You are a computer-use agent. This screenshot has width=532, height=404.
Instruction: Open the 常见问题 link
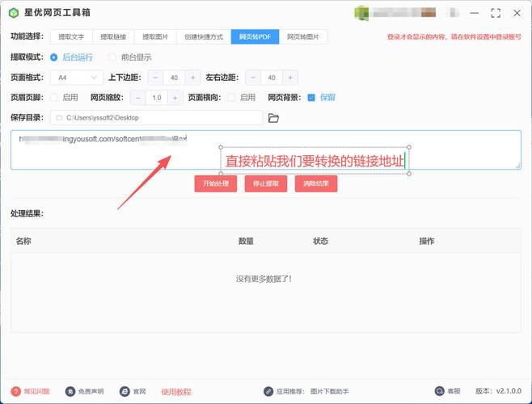click(x=36, y=391)
